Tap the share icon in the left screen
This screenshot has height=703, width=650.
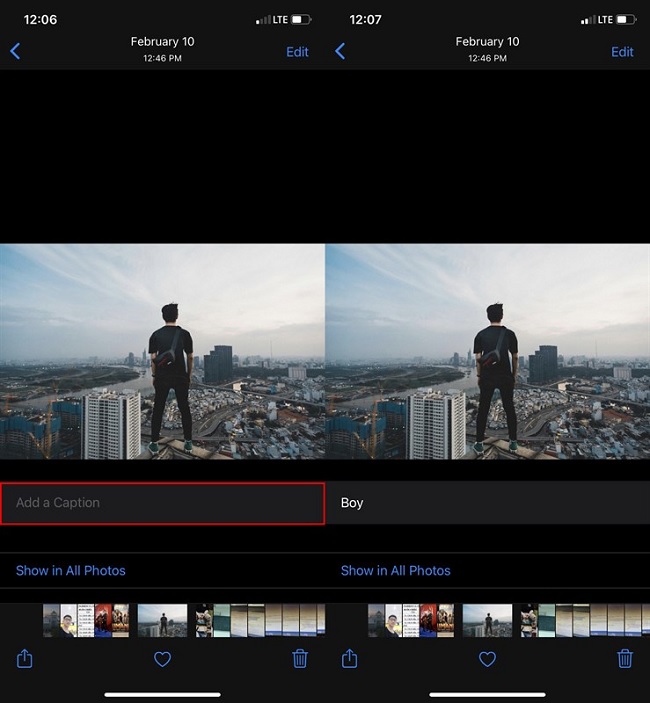coord(25,659)
